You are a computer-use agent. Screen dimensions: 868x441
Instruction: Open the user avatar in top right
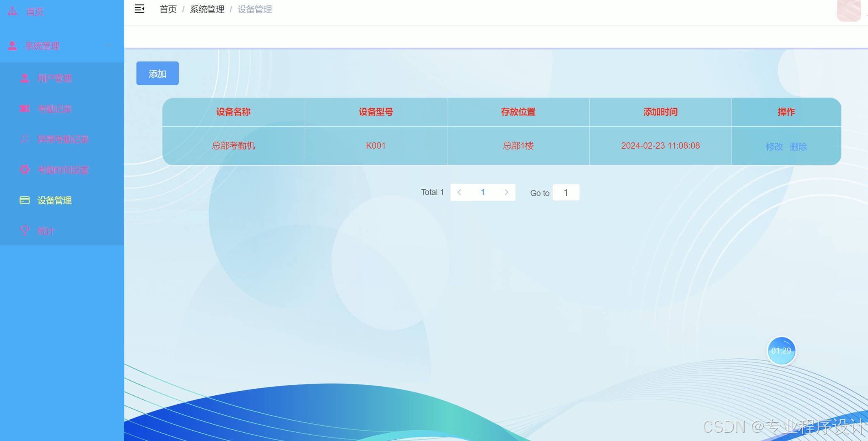(848, 10)
